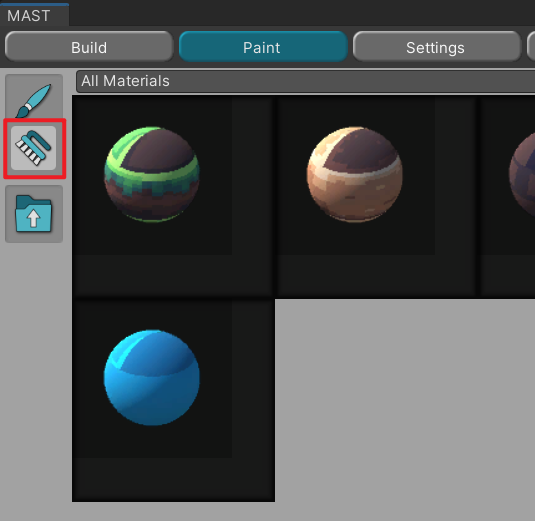Open the All Materials dropdown
The height and width of the screenshot is (521, 535).
[x=305, y=81]
